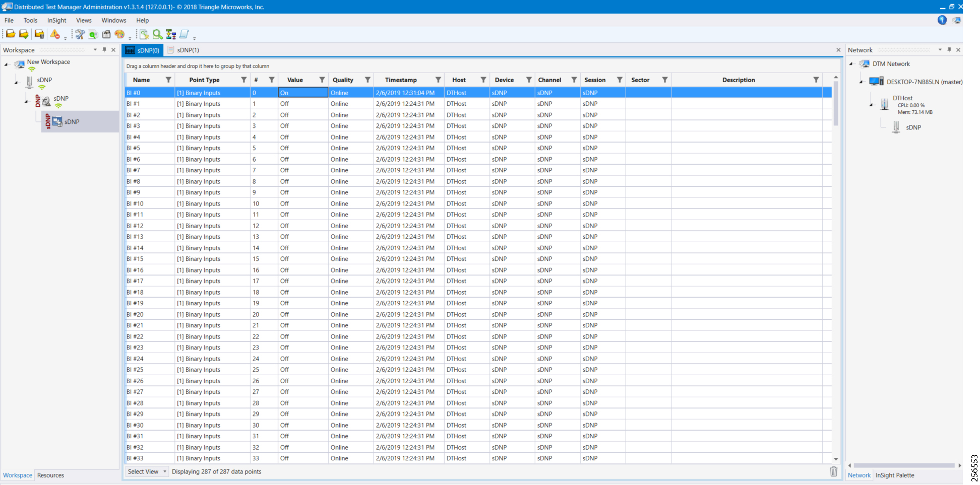Screen dimensions: 980x485
Task: Open the Views menu
Action: (84, 20)
